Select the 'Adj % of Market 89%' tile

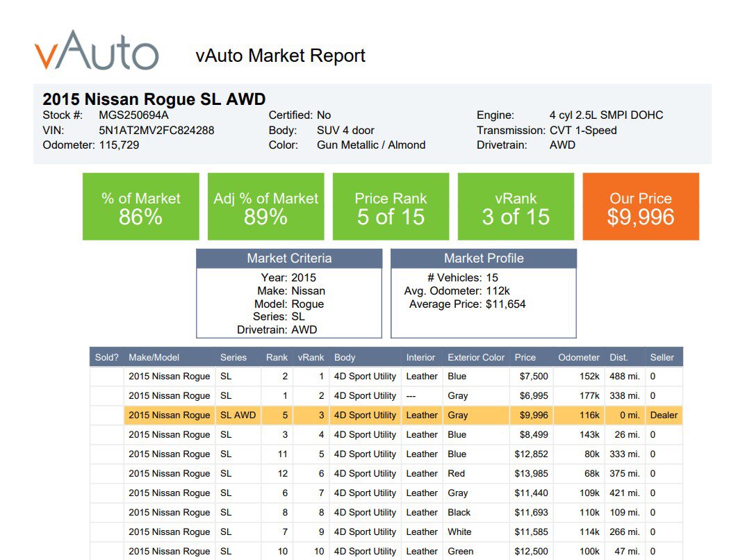[x=265, y=206]
